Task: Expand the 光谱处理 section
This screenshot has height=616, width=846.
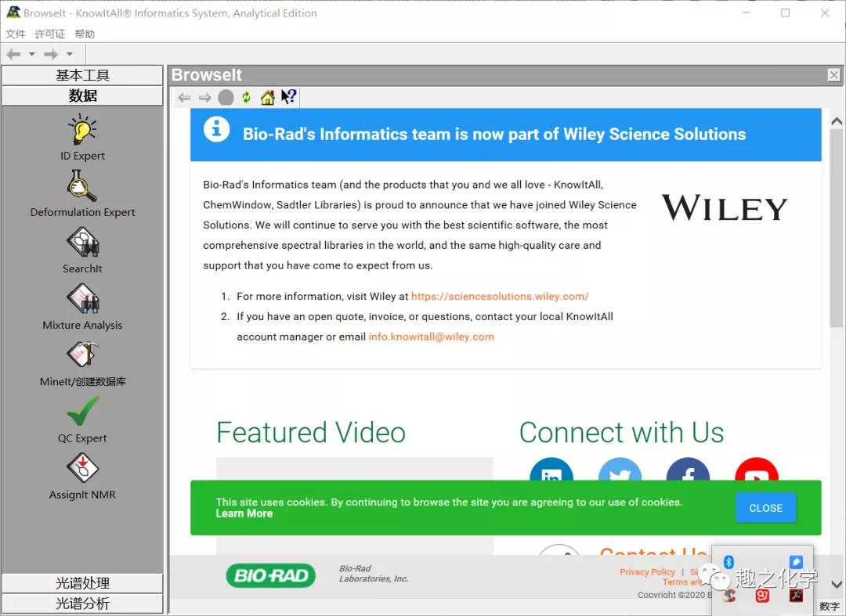Action: point(82,583)
